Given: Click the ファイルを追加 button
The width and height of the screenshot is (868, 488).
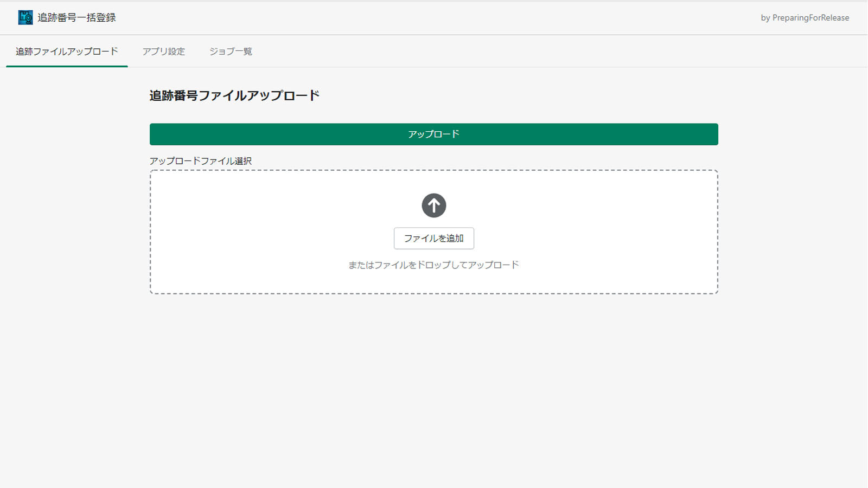Looking at the screenshot, I should (433, 238).
